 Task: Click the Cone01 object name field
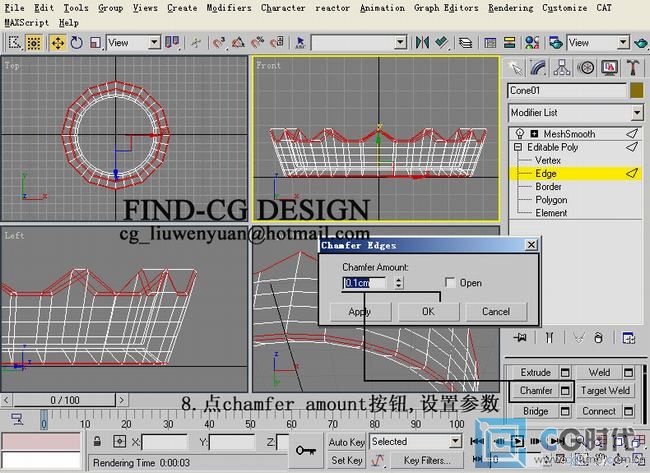567,90
